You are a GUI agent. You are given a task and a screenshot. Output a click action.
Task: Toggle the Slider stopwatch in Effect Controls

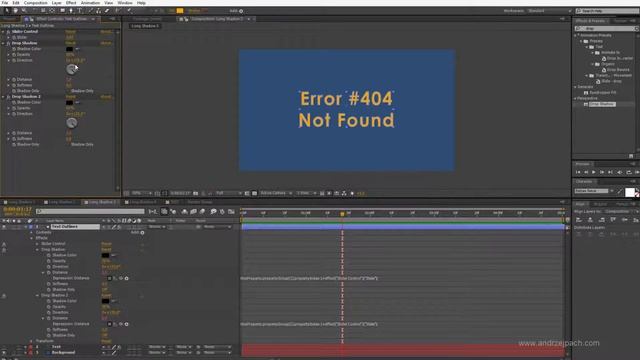point(14,37)
